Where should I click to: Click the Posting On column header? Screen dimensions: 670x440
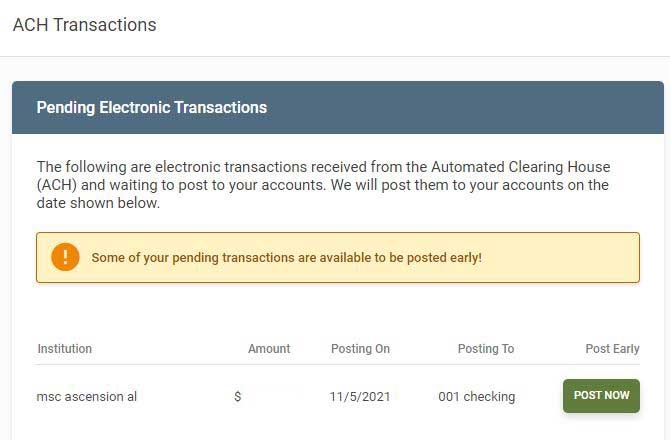(360, 349)
